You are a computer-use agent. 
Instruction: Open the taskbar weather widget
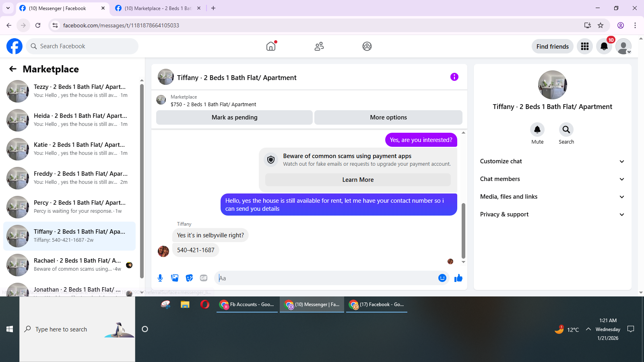pyautogui.click(x=567, y=329)
